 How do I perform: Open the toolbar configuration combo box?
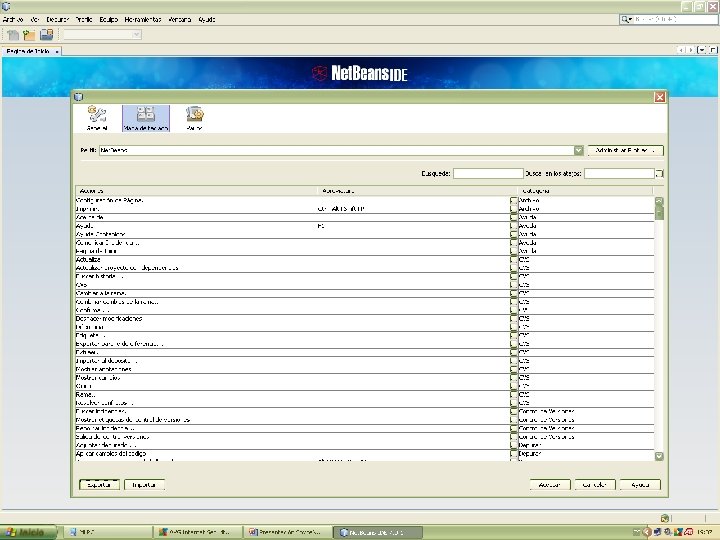tap(102, 34)
